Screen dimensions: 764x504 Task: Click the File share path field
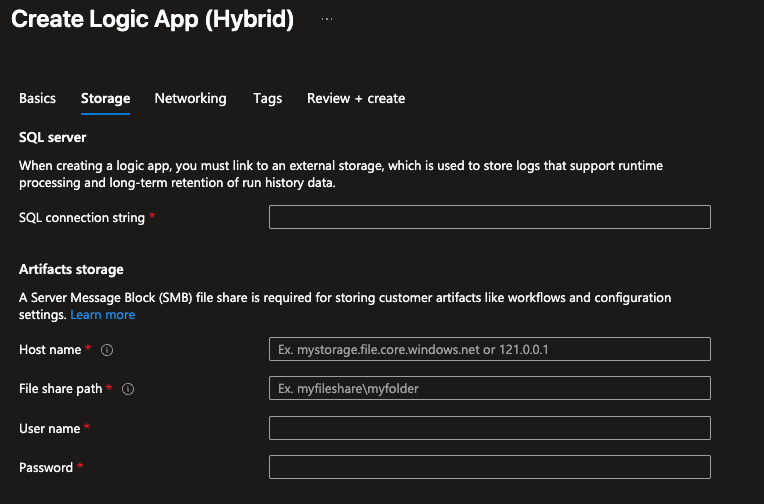(490, 388)
